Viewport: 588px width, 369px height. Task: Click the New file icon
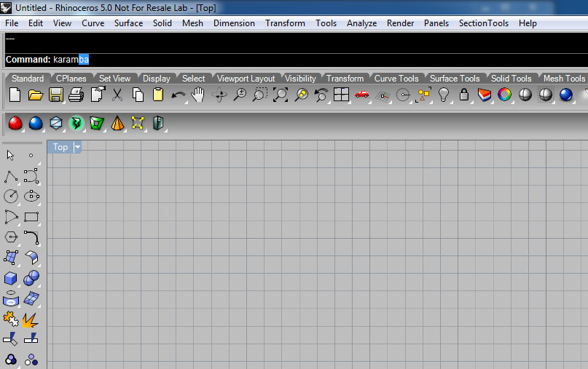click(15, 95)
